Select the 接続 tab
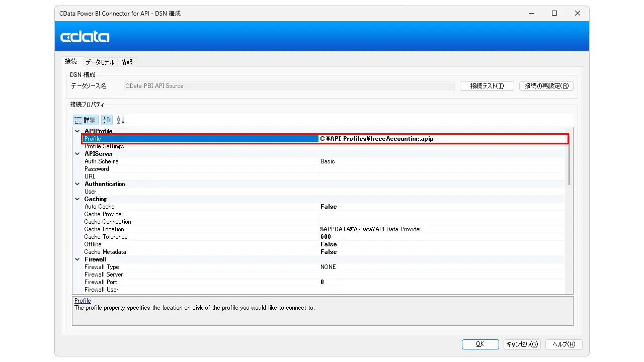 [x=71, y=61]
